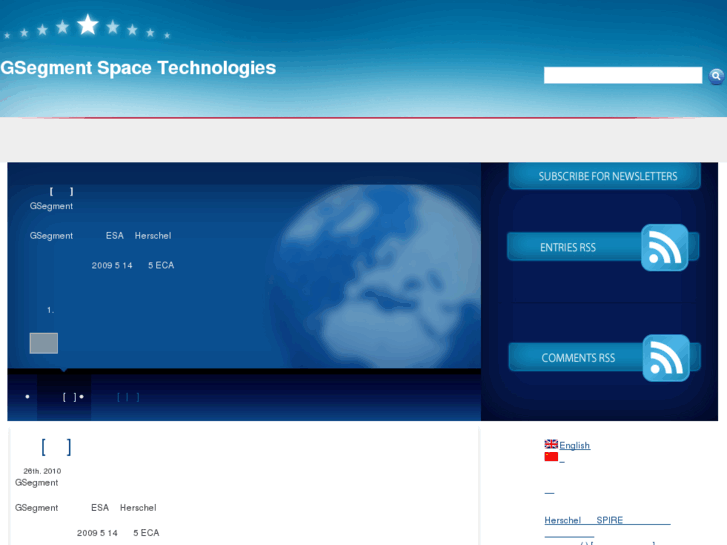Select the first bracketed slider tab
The image size is (727, 545).
point(64,397)
